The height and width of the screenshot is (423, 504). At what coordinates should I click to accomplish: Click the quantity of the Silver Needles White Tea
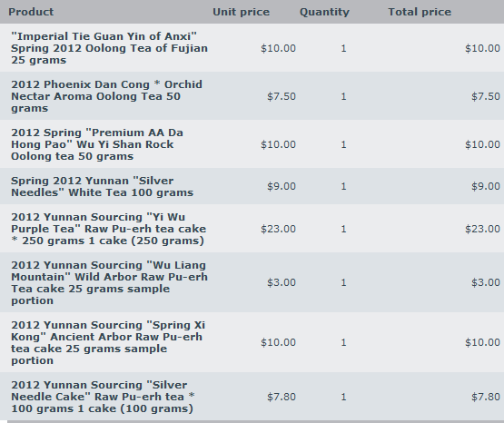pos(343,187)
